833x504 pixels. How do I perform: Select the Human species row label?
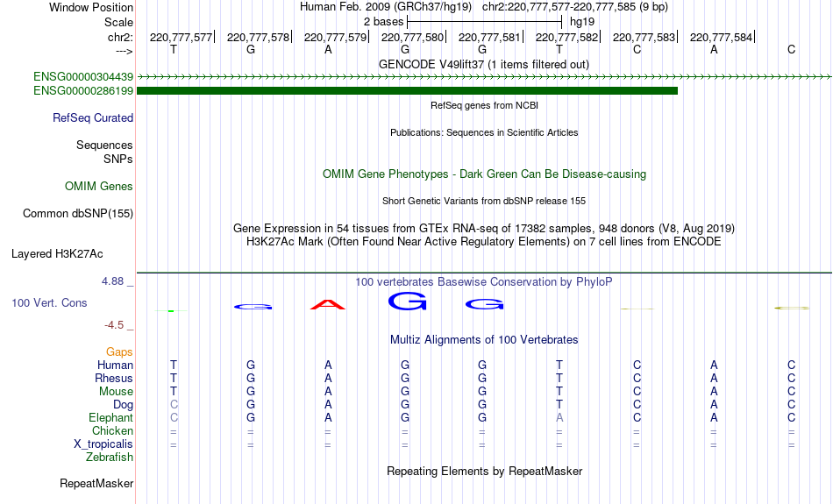[115, 366]
